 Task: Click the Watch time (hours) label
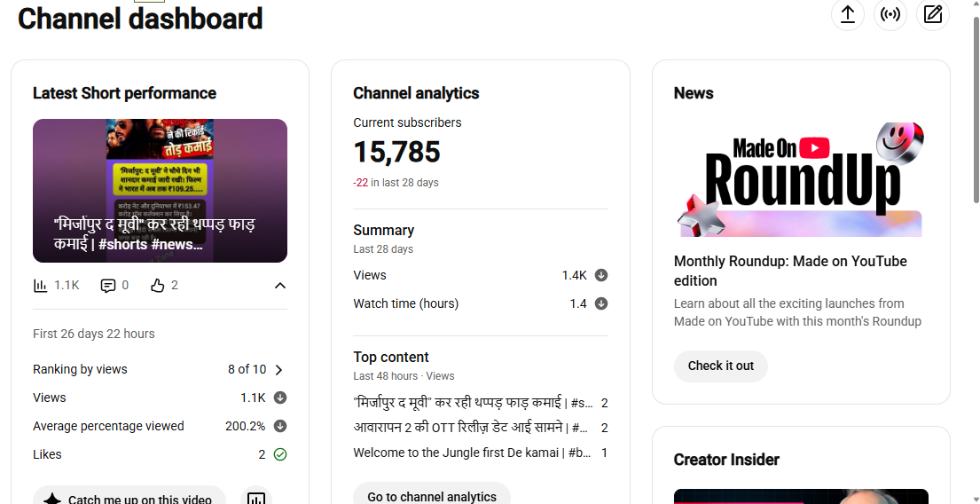[405, 303]
